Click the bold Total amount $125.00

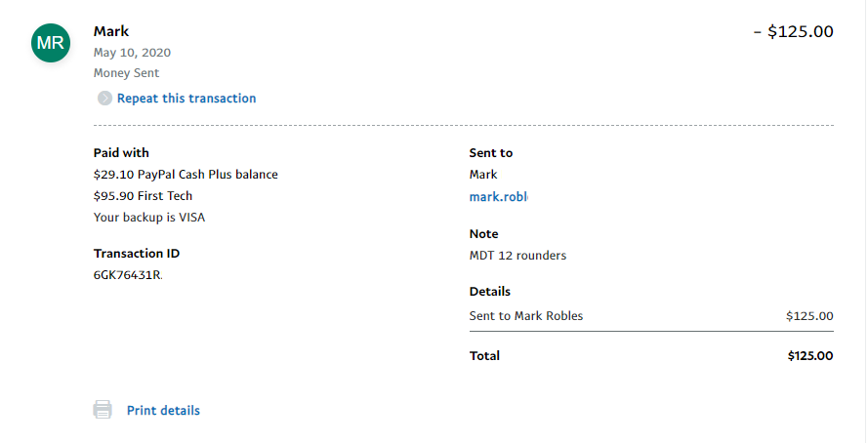[809, 356]
